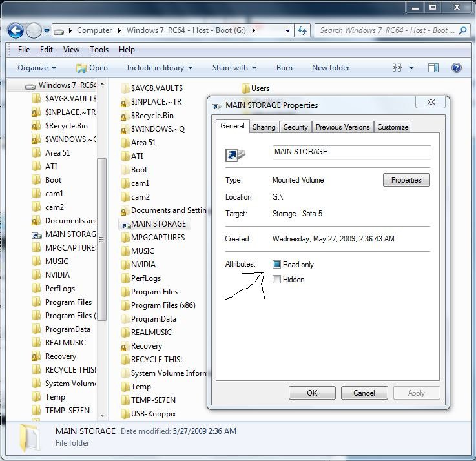Click MAIN STORAGE shortcut icon in navigation tree

[36, 235]
